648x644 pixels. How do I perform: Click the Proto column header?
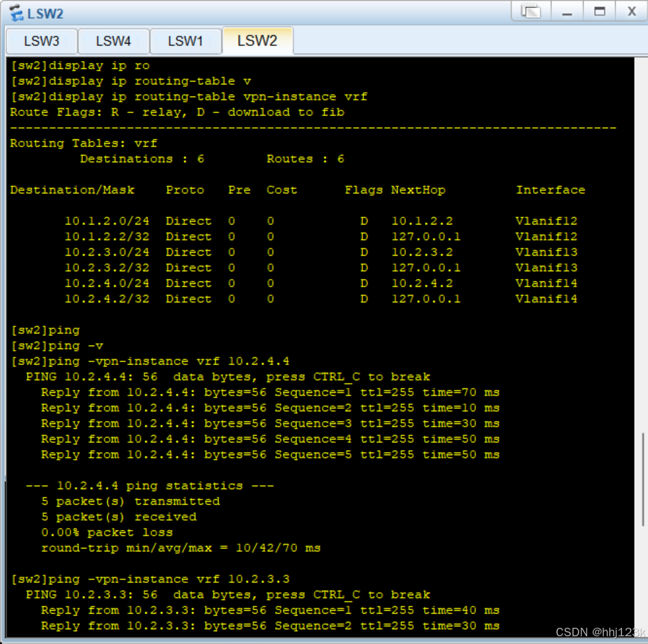coord(185,190)
